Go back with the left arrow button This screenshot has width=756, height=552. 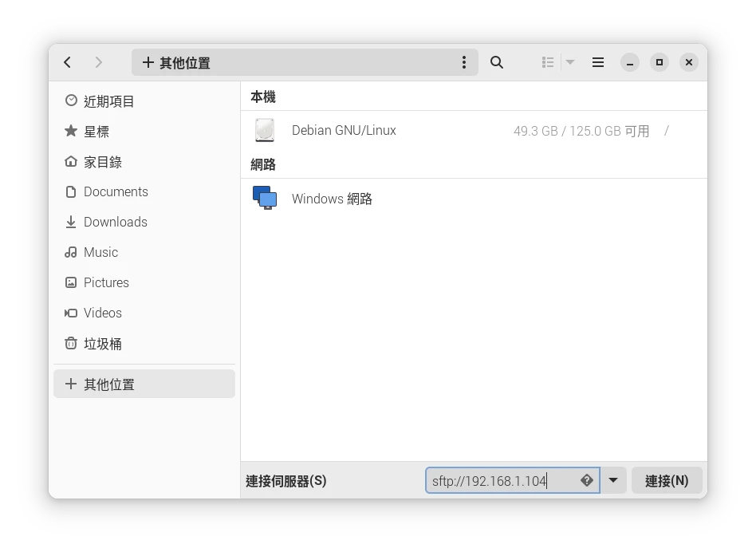point(68,62)
